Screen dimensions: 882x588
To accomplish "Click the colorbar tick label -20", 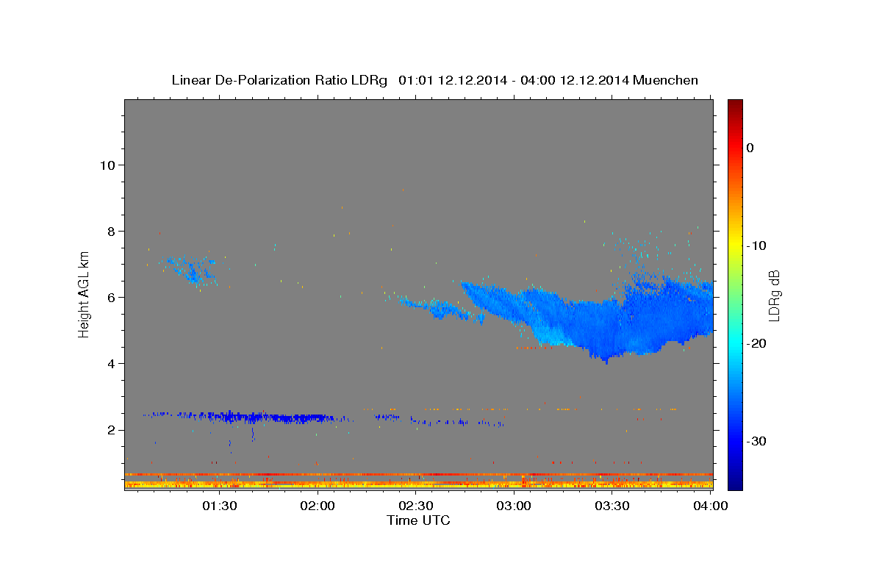I will 757,343.
